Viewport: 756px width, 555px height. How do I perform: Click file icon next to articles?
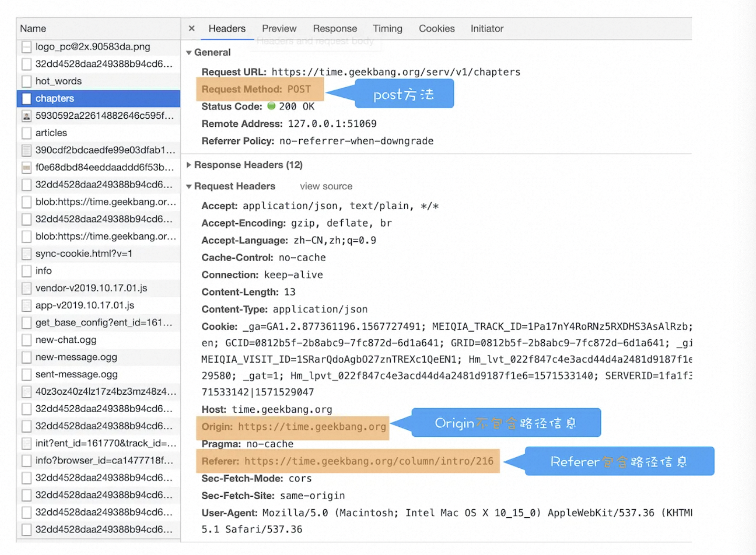click(26, 133)
